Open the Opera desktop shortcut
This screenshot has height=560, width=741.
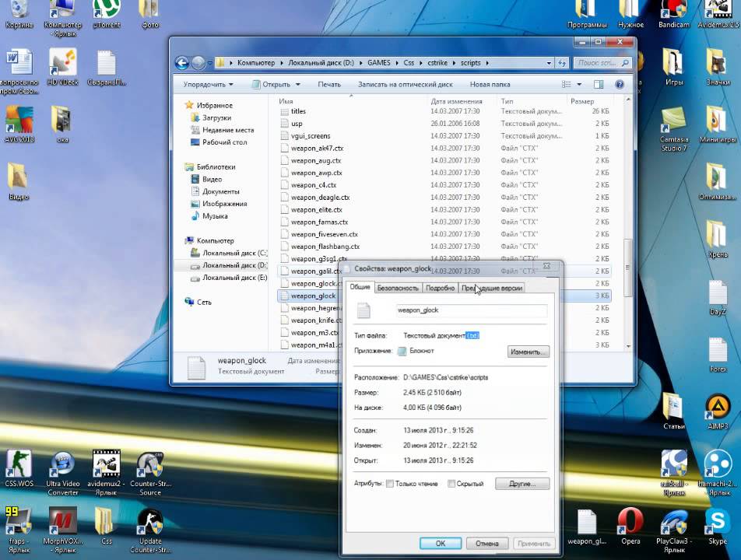630,526
